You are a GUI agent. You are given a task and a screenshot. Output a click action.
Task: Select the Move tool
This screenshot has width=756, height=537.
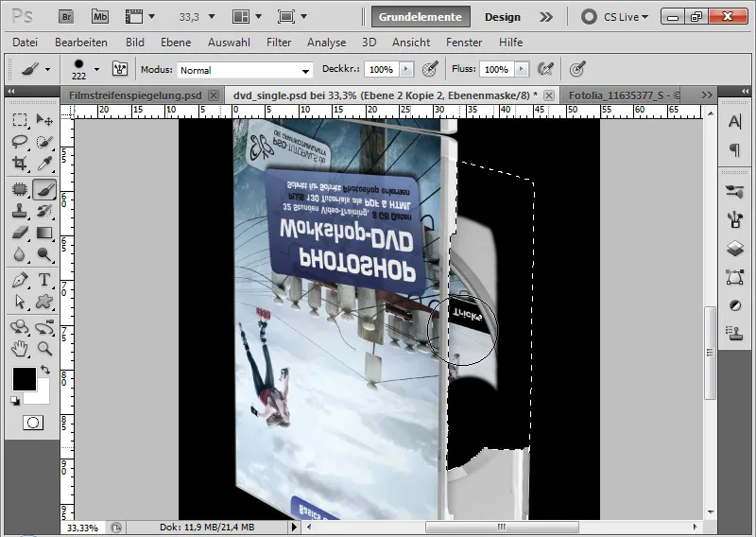[44, 120]
